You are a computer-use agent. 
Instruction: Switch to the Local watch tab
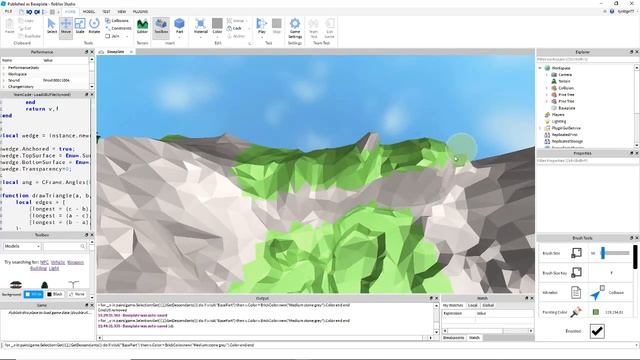tap(473, 305)
